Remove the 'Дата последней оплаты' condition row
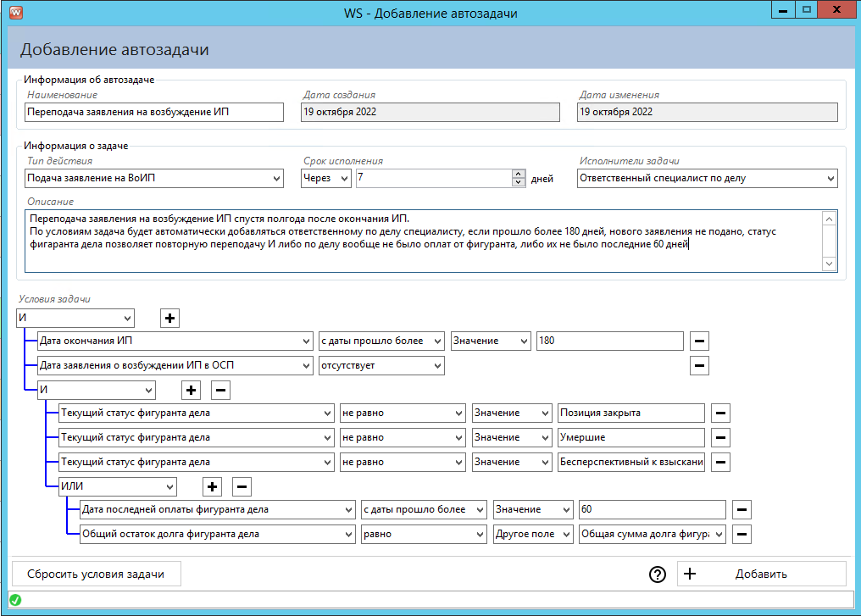The image size is (861, 616). pos(742,510)
